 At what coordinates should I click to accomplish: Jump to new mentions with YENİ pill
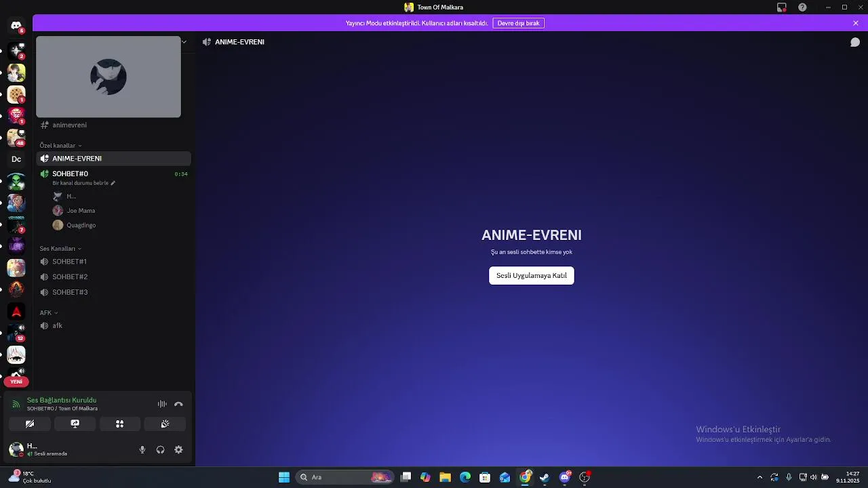point(16,382)
